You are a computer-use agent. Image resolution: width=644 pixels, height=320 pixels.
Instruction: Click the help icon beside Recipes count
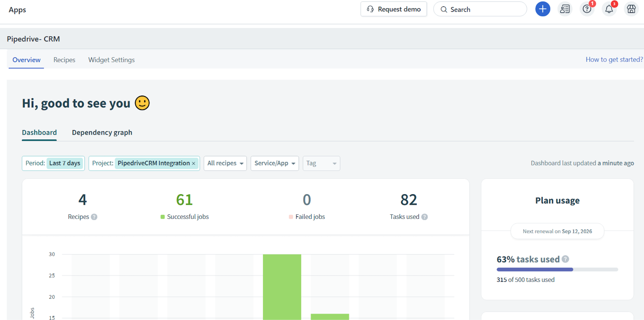(x=94, y=217)
